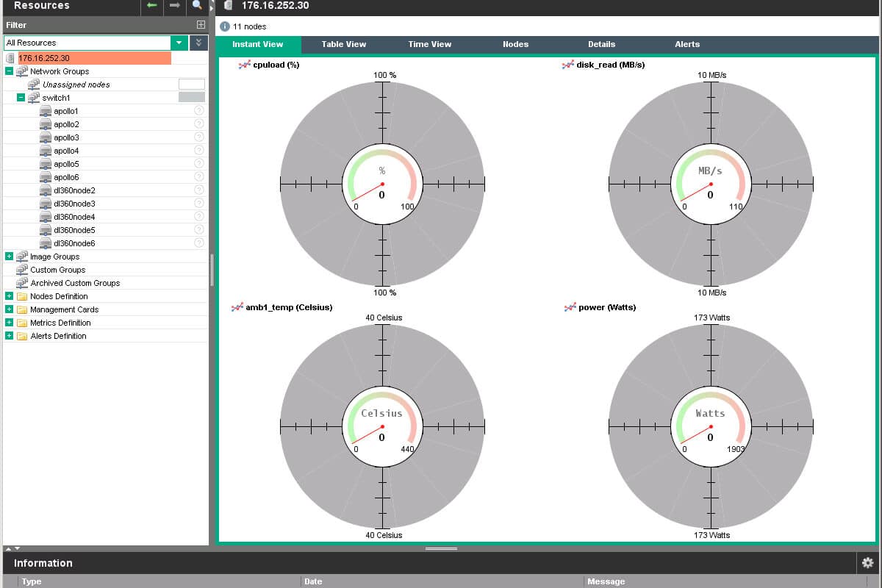Click the server icon of apollo6
This screenshot has height=588, width=882.
tap(46, 177)
